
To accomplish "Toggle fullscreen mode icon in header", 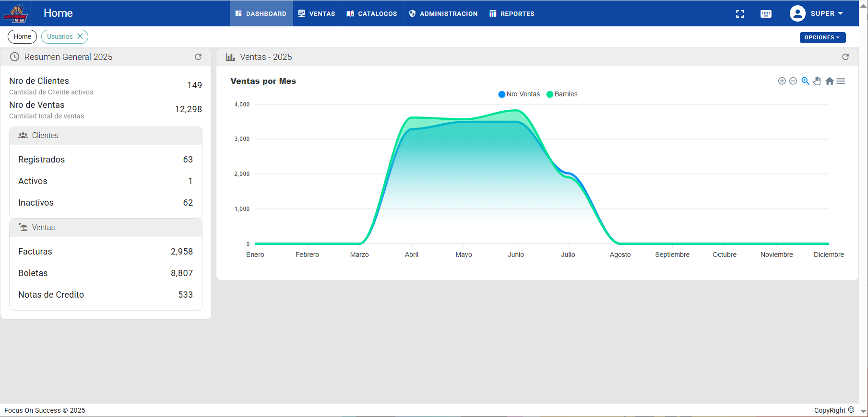I will (x=740, y=14).
